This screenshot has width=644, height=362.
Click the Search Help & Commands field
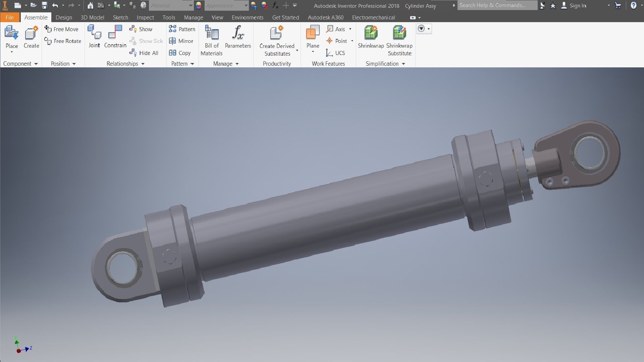(x=497, y=5)
